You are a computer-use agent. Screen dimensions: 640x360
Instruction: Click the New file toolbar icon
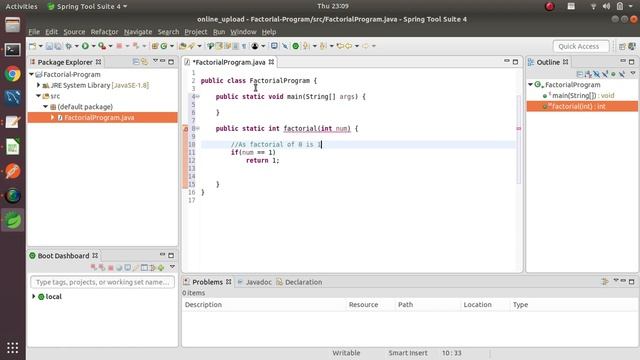(x=32, y=46)
